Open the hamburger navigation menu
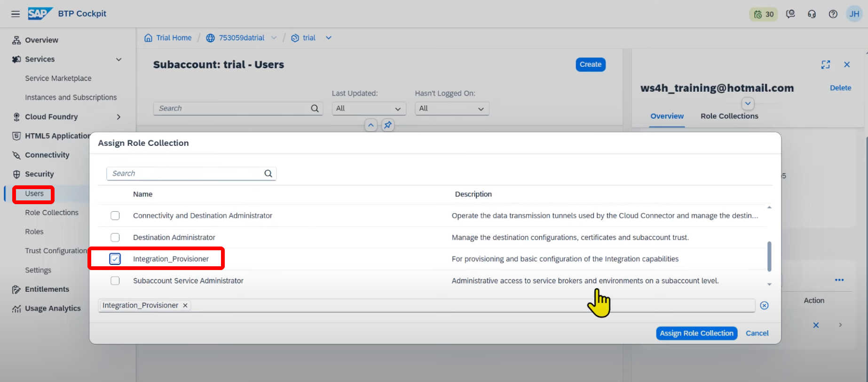Viewport: 868px width, 382px height. (16, 14)
